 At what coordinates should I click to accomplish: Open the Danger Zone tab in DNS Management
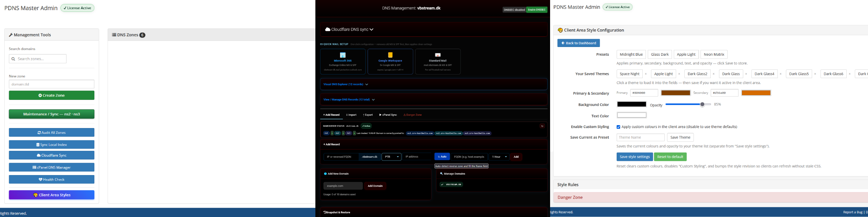click(413, 115)
